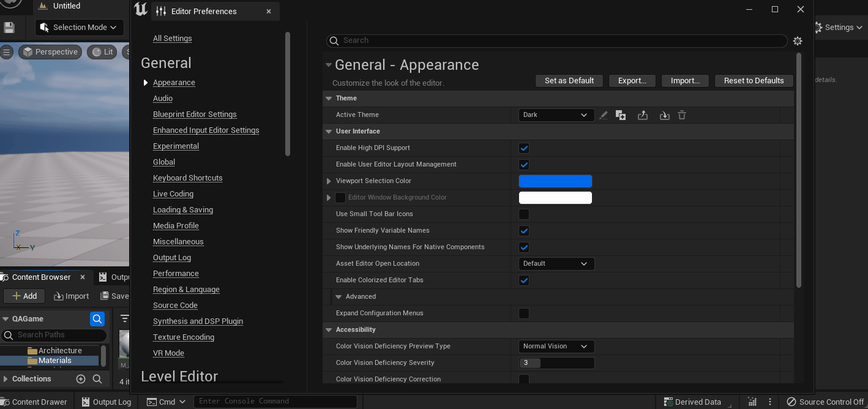Viewport: 868px width, 409px height.
Task: Enable Use Small Tool Bar Icons
Action: (x=524, y=214)
